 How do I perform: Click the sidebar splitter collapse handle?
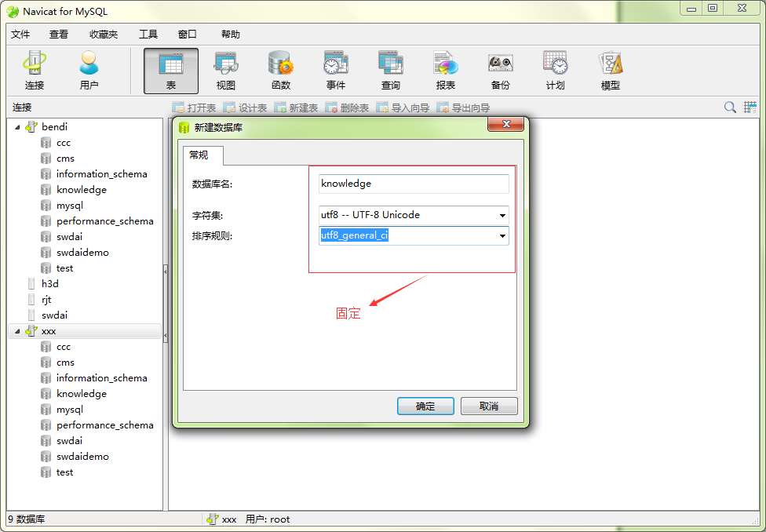[x=166, y=303]
